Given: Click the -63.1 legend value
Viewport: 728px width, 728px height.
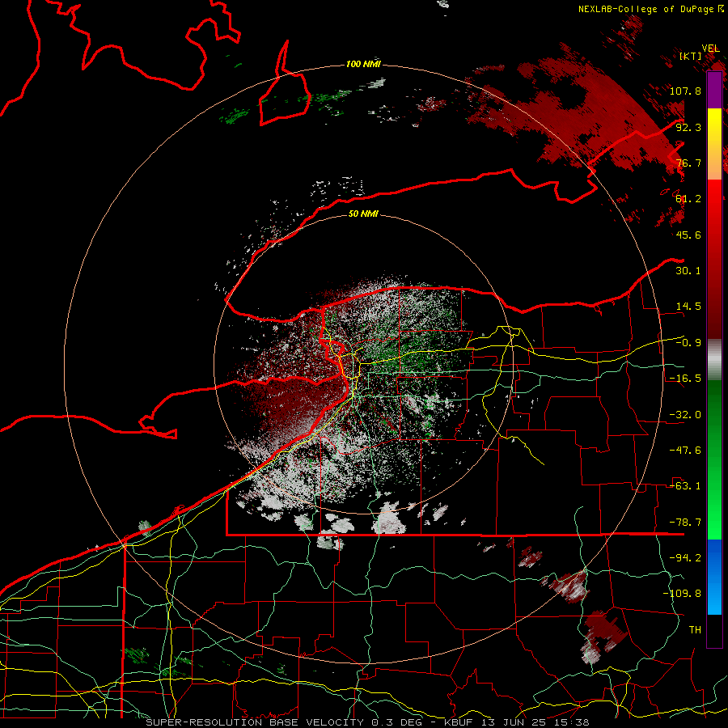Looking at the screenshot, I should click(685, 486).
